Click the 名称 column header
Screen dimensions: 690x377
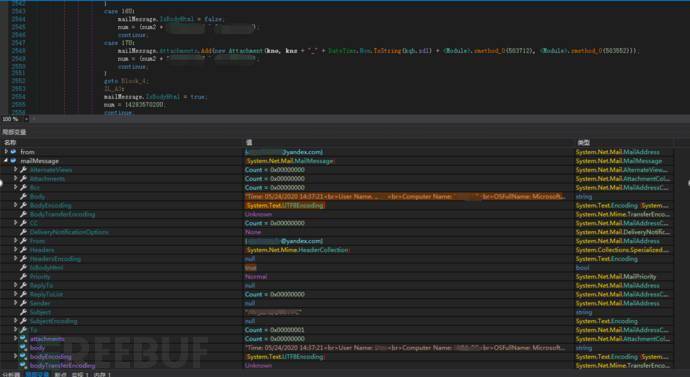(10, 143)
